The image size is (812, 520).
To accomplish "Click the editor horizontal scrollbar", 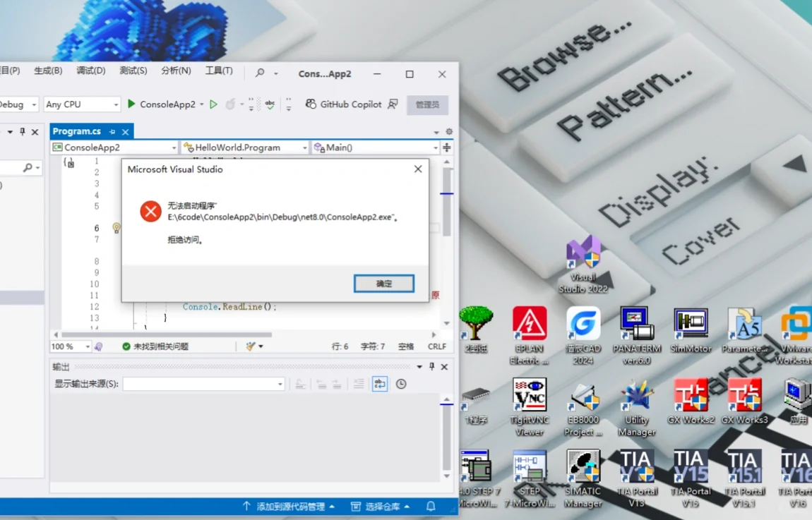I will point(166,334).
